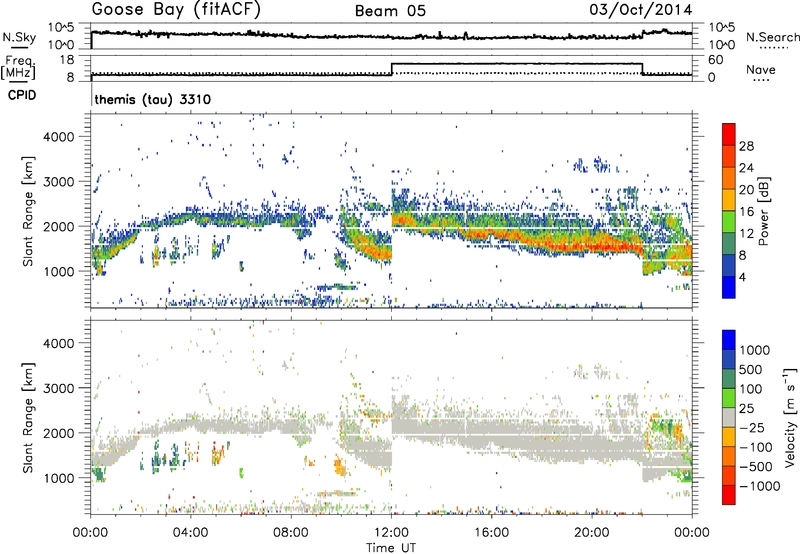Click the 'Power [dB]' color bar label
800x554 pixels.
click(x=763, y=211)
